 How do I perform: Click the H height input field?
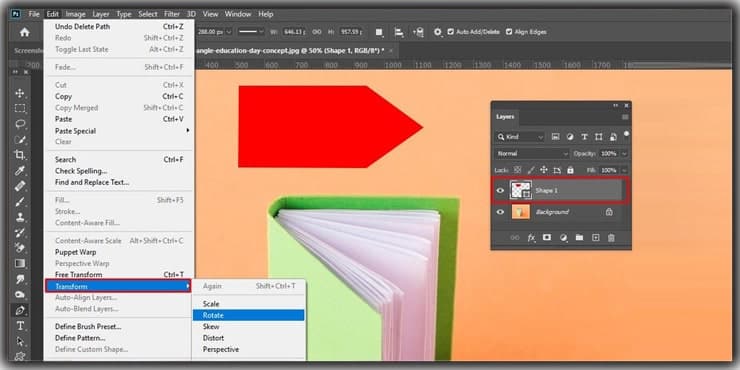point(352,32)
